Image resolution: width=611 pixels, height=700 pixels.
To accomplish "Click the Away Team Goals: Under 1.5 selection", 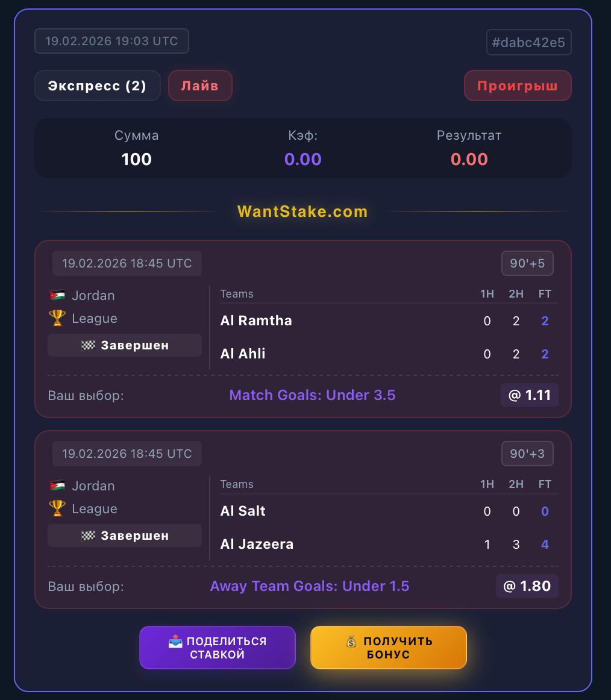I will tap(310, 586).
